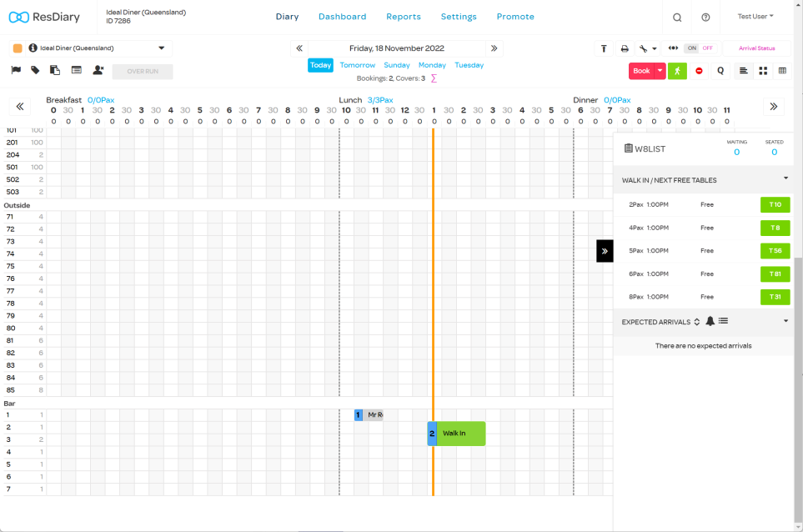The height and width of the screenshot is (532, 803).
Task: Select the tag icon on the left toolbar
Action: coord(33,71)
